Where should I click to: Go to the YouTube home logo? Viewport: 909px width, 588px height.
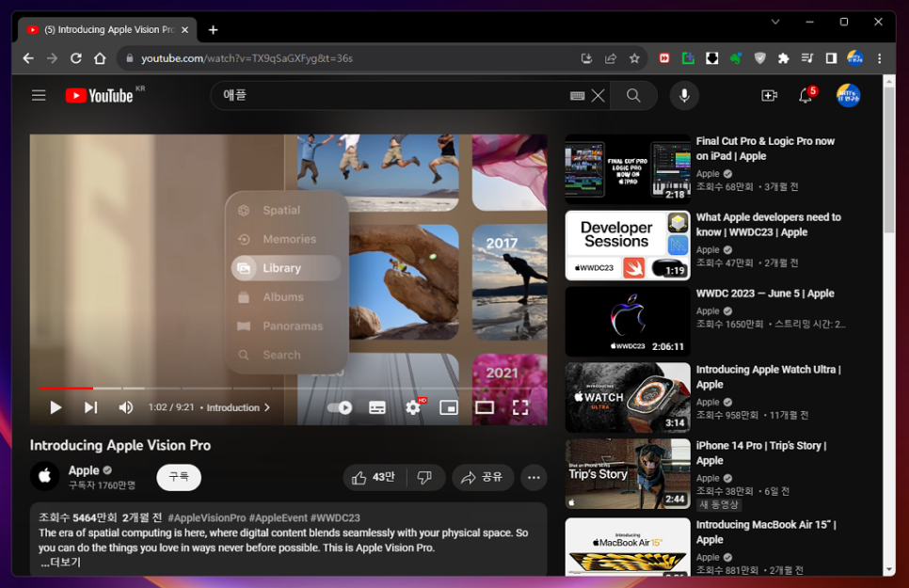click(100, 96)
